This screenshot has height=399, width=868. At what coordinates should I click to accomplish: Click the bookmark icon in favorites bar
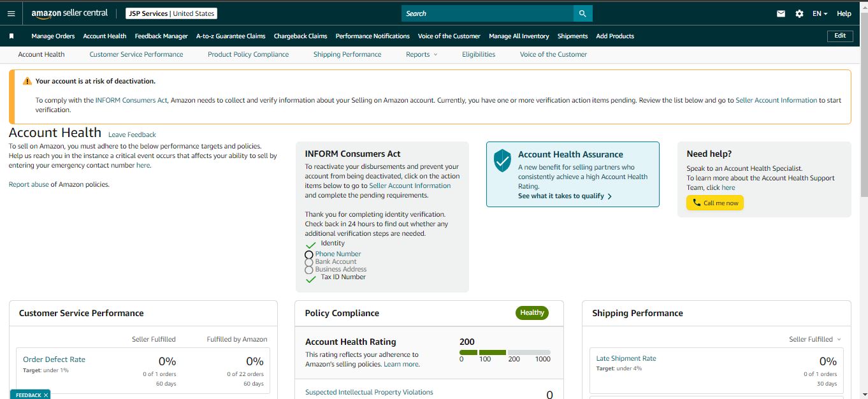point(11,36)
